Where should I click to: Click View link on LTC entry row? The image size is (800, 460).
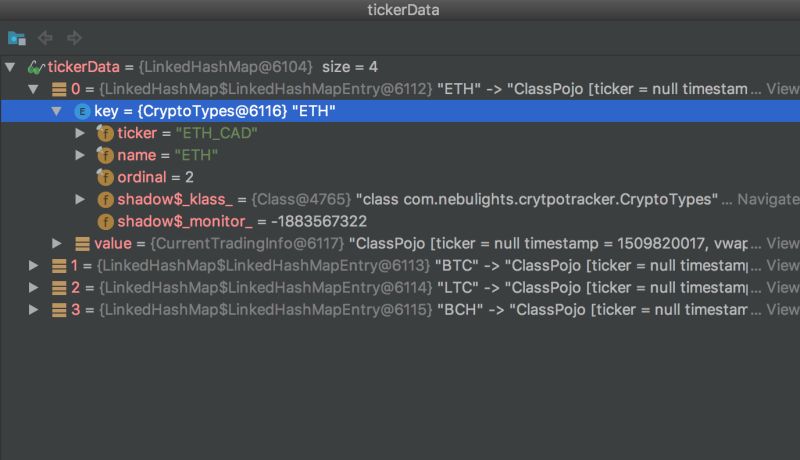(x=783, y=288)
